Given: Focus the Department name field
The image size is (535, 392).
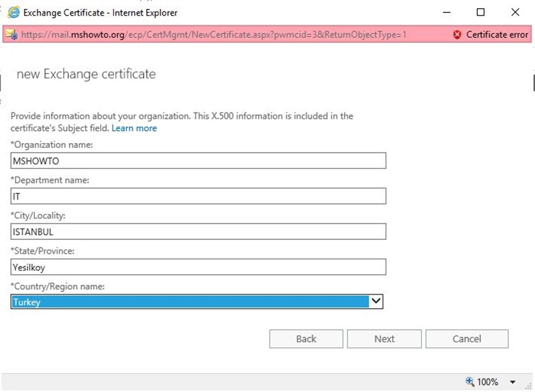Looking at the screenshot, I should point(198,196).
